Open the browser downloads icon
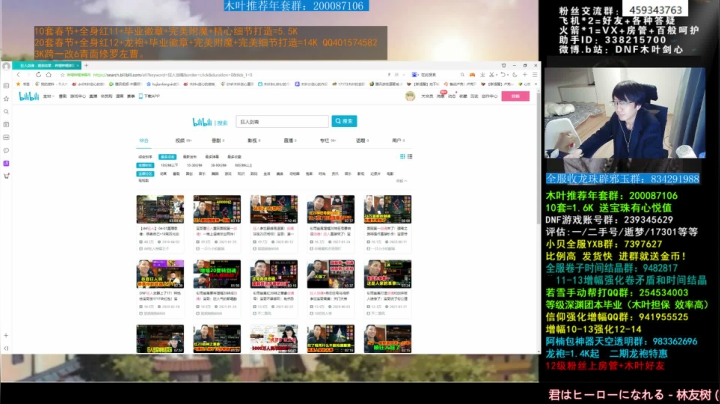720x404 pixels. pyautogui.click(x=482, y=75)
